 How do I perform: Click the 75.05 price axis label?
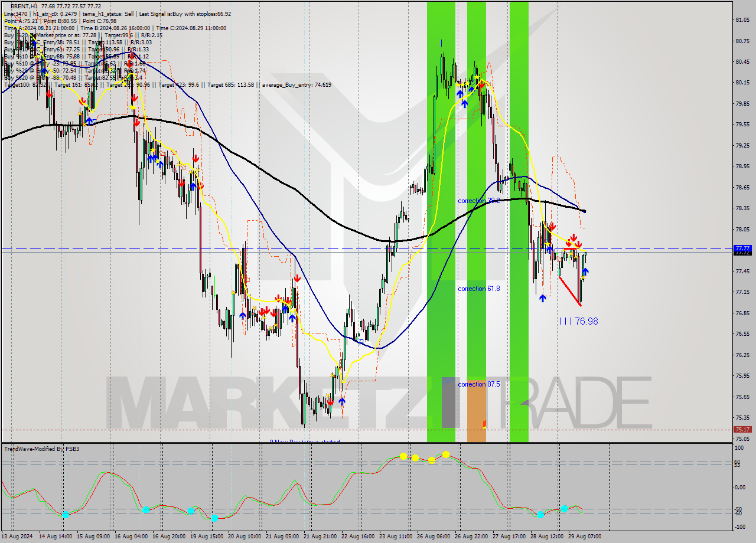tap(743, 439)
